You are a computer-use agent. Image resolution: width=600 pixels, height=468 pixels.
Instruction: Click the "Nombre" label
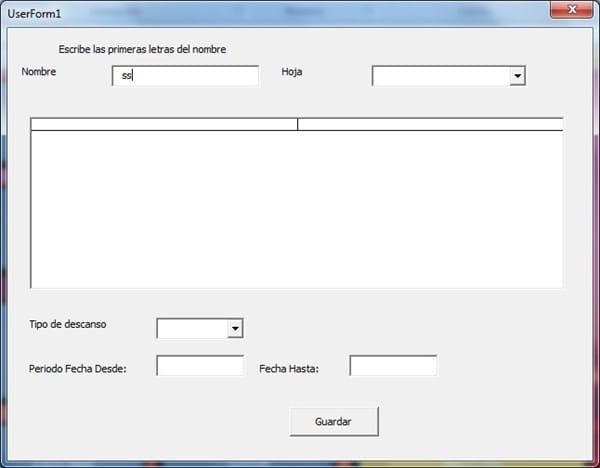click(39, 72)
